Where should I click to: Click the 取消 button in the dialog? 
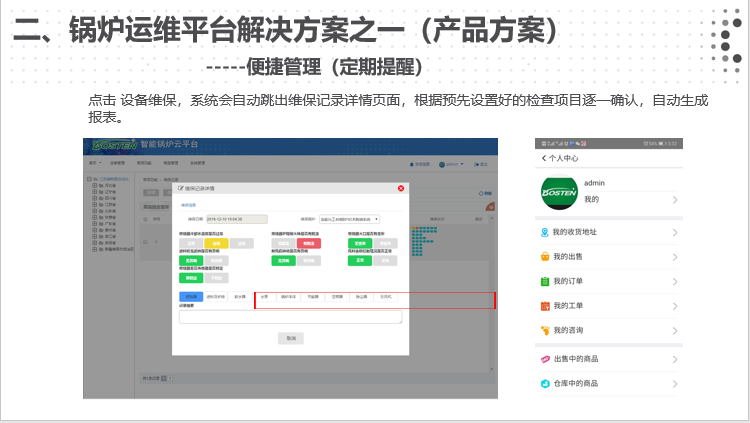click(290, 338)
